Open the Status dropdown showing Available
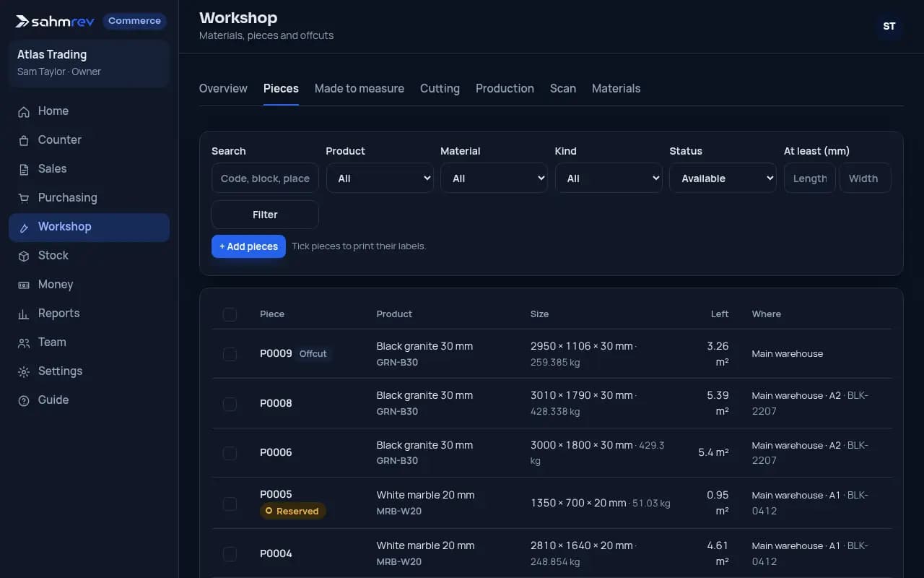This screenshot has height=578, width=924. click(x=723, y=178)
